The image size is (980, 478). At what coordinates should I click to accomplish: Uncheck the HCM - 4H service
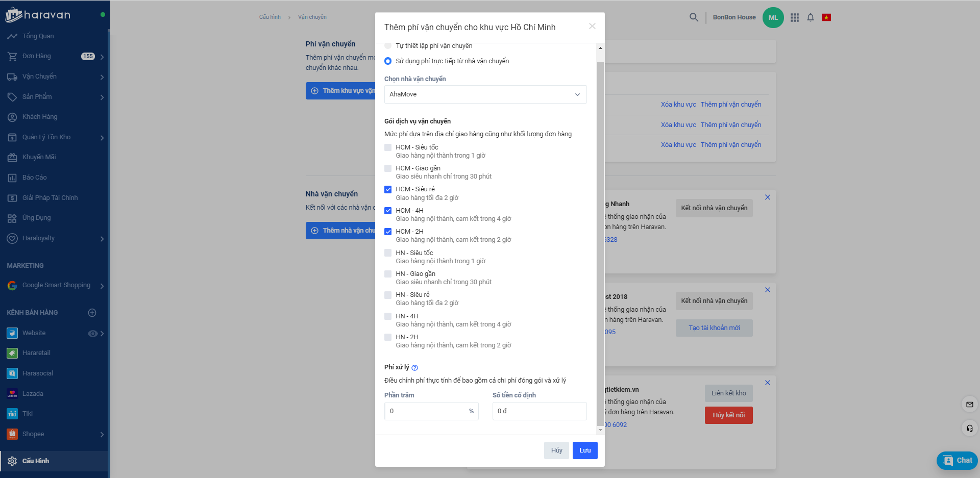click(388, 211)
